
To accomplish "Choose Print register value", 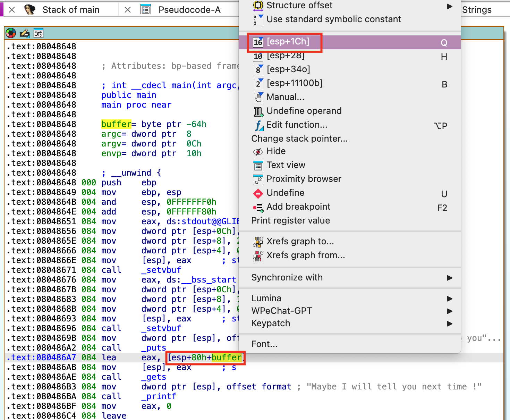I will [350, 221].
